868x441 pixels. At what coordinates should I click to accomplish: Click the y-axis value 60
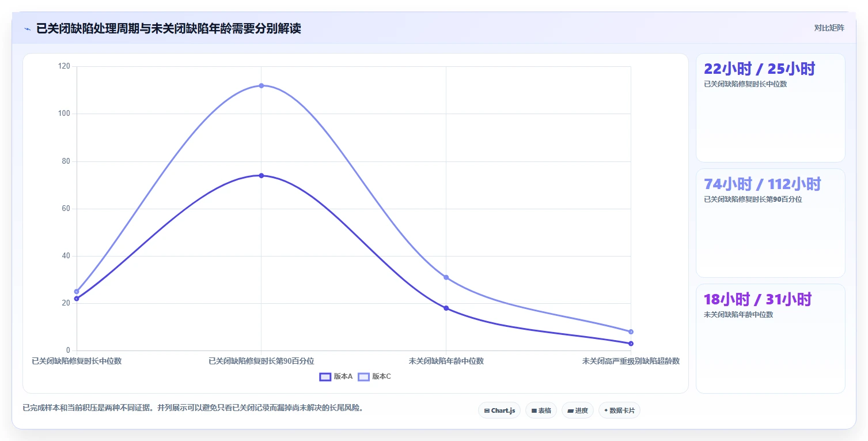coord(66,209)
